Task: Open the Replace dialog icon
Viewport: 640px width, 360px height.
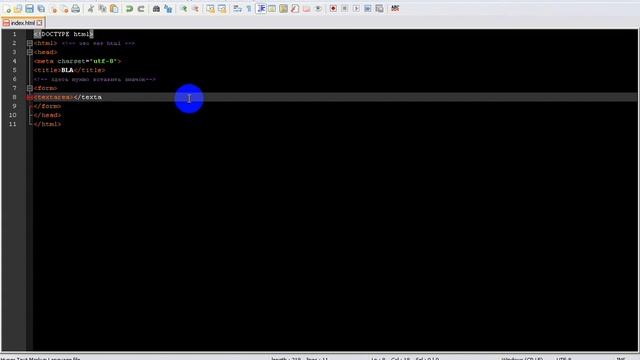Action: 168,9
